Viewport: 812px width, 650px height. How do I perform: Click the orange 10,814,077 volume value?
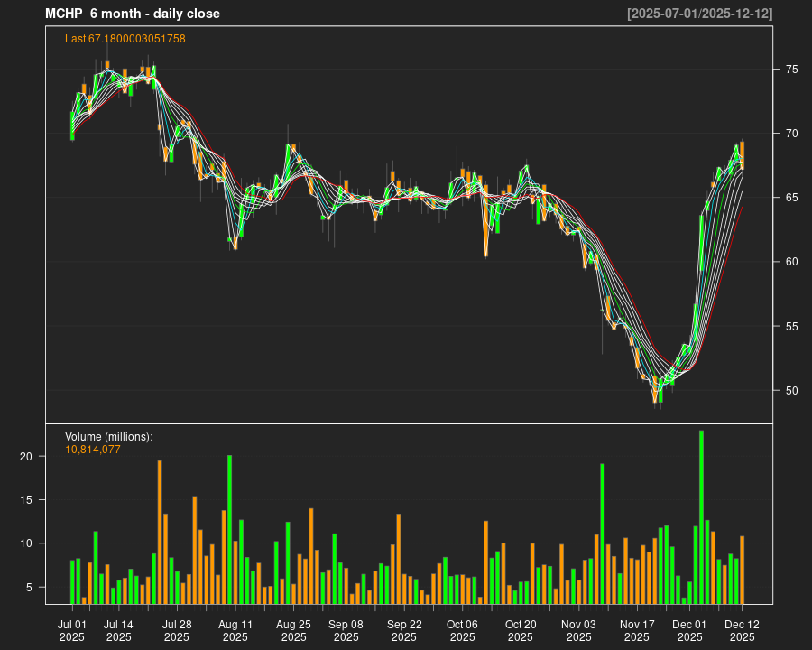pos(92,449)
